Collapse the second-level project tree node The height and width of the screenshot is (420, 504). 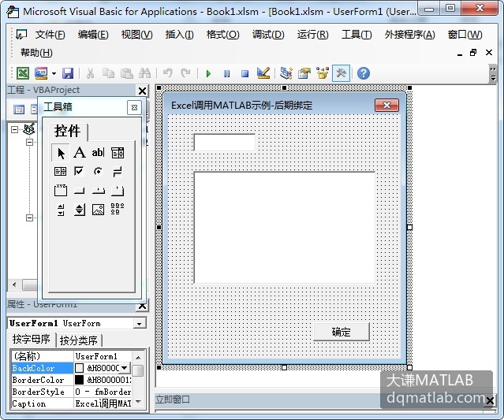pos(29,142)
